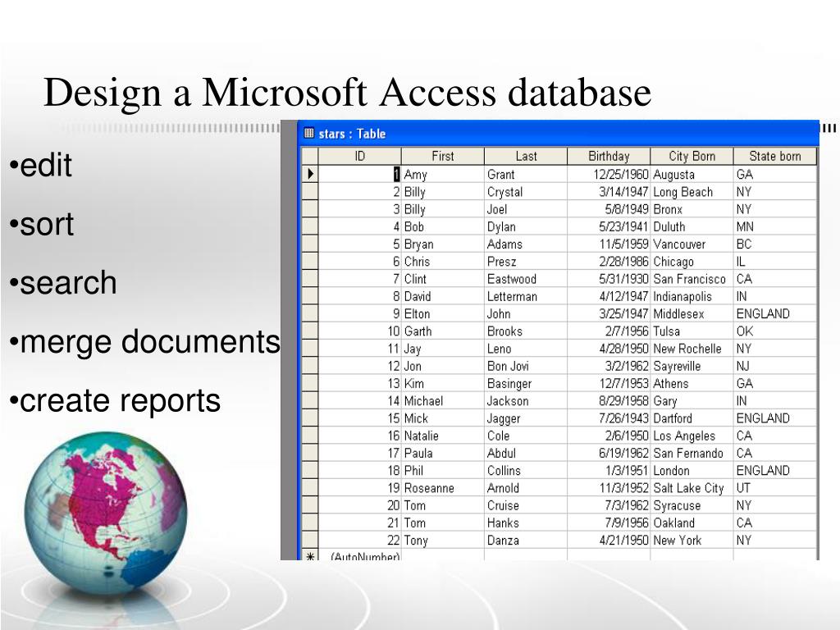Click the stars : Table title bar

pos(558,134)
